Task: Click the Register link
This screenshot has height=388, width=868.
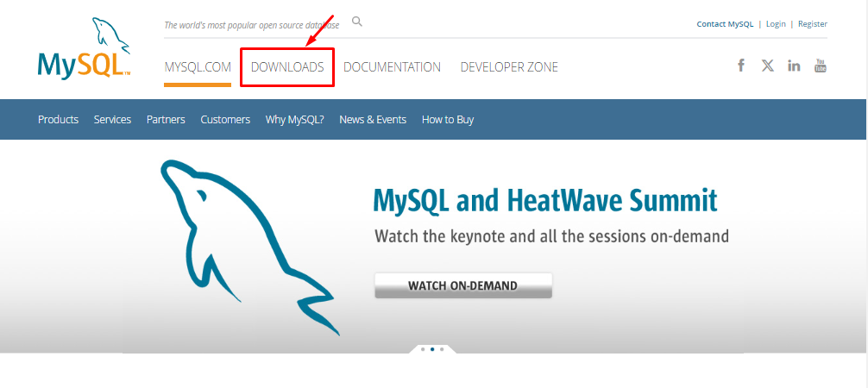Action: pos(813,24)
